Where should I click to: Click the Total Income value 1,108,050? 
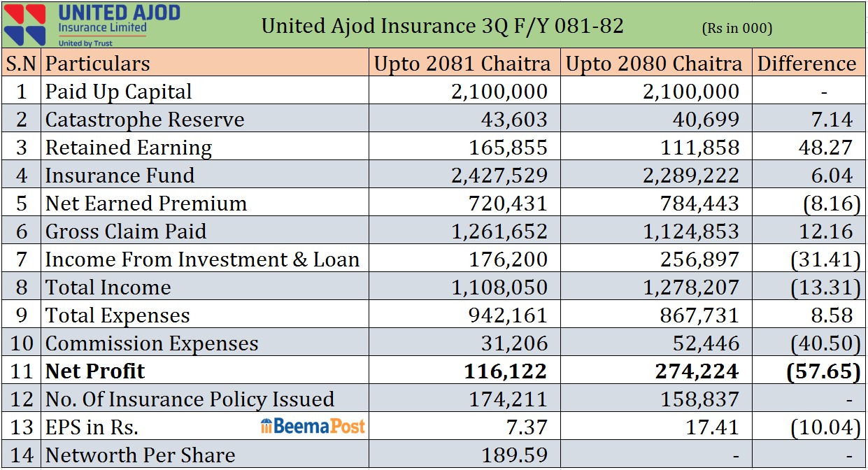coord(499,287)
